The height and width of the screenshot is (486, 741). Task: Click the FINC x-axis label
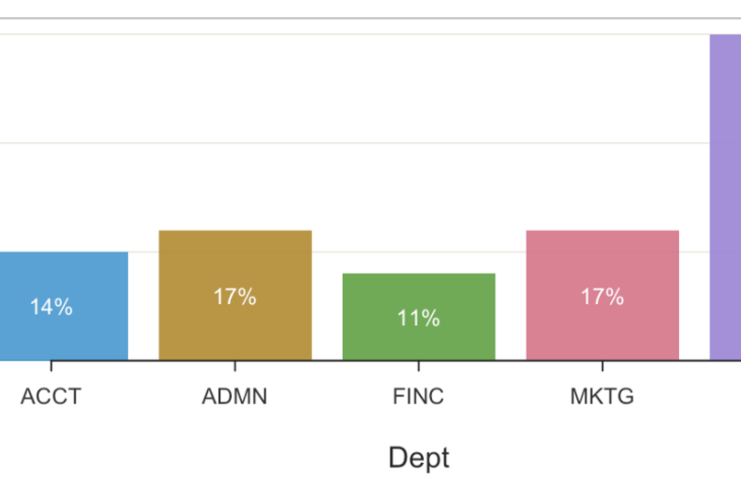coord(418,397)
